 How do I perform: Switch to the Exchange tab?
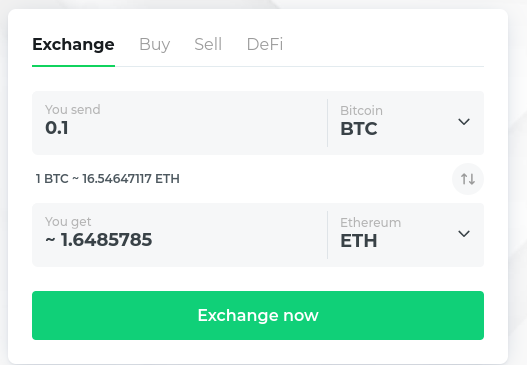(x=73, y=44)
